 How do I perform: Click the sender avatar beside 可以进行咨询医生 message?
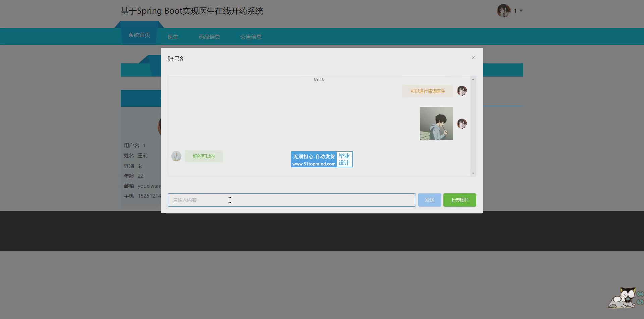[462, 91]
